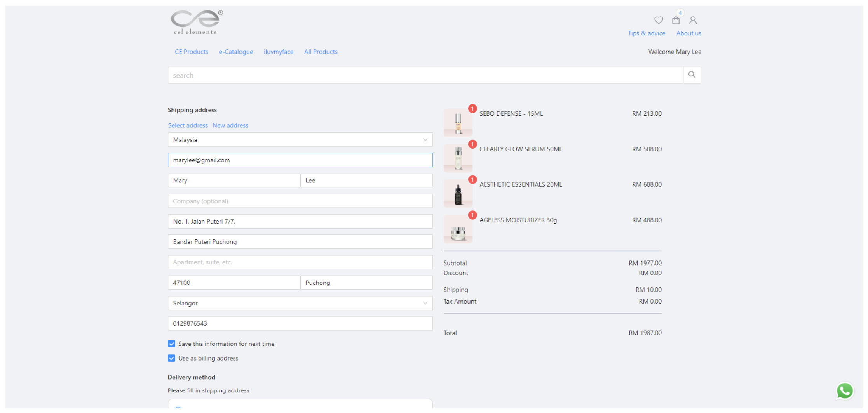Click the Apartment, suite, etc. field
The width and height of the screenshot is (868, 413).
[x=300, y=262]
